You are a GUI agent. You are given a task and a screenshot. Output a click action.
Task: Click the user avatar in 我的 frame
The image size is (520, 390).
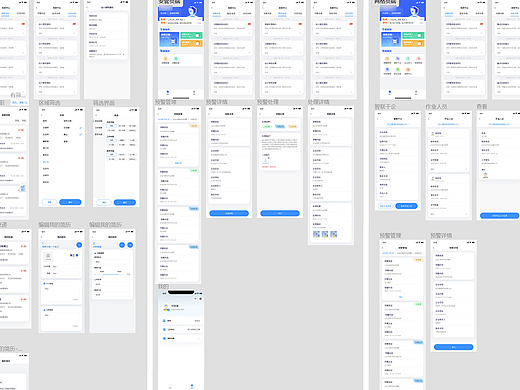pos(166,308)
